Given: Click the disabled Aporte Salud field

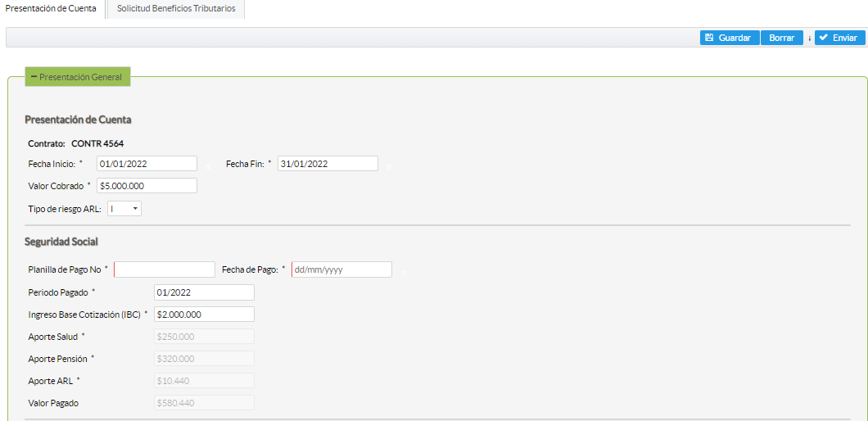Looking at the screenshot, I should (x=204, y=337).
